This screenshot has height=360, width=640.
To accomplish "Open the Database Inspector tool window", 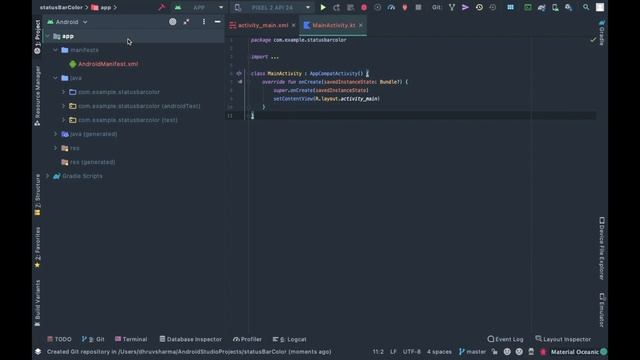I will tap(191, 339).
